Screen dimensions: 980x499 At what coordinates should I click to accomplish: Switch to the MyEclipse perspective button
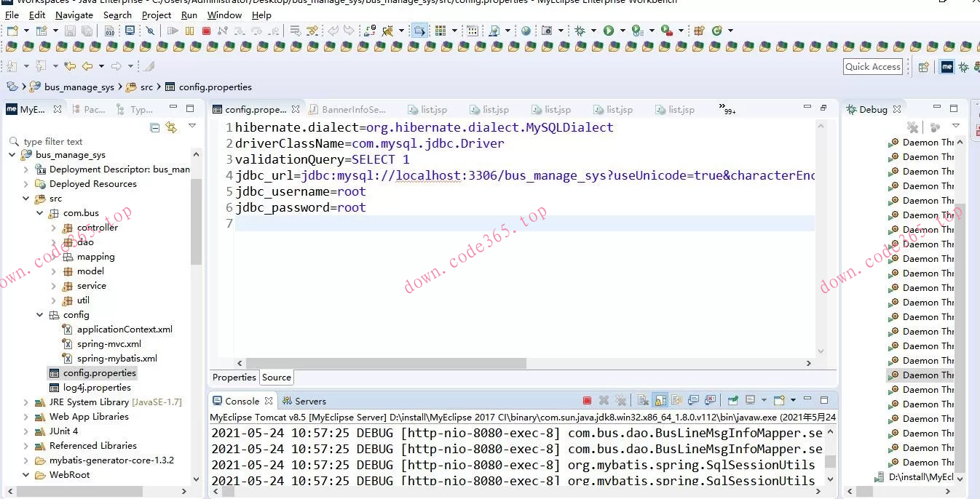coord(947,67)
